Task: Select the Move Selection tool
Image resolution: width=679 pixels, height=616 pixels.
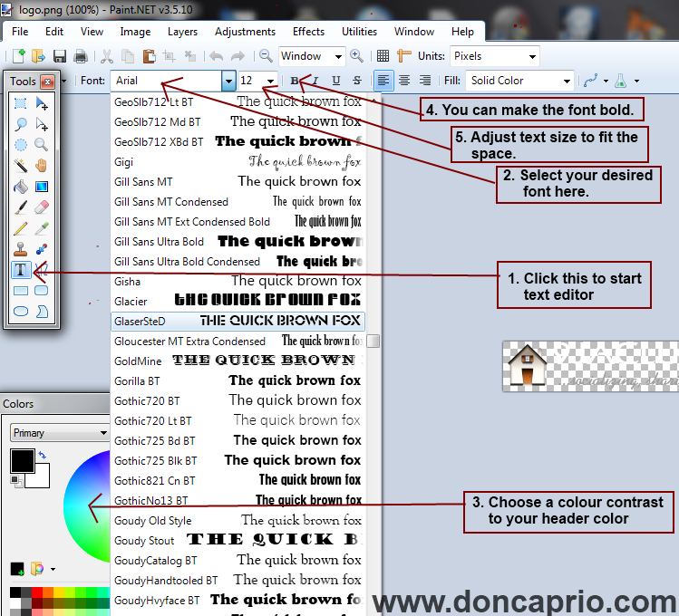Action: 42,124
